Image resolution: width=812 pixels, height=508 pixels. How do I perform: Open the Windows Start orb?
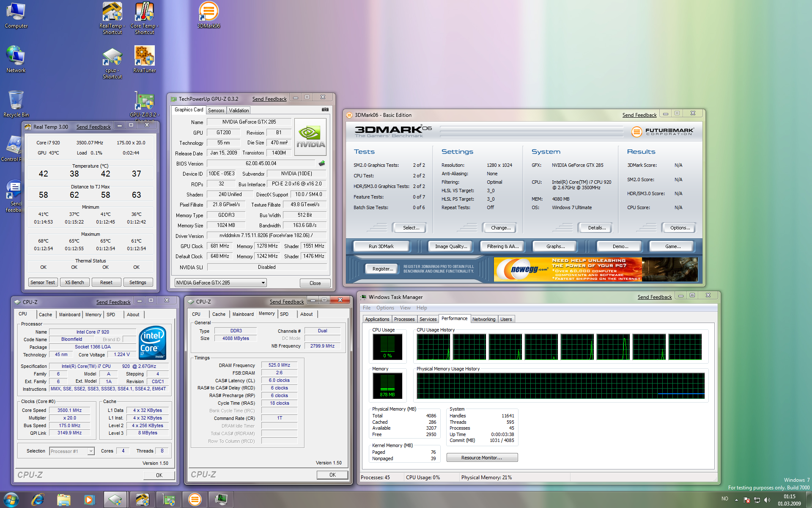pyautogui.click(x=11, y=500)
